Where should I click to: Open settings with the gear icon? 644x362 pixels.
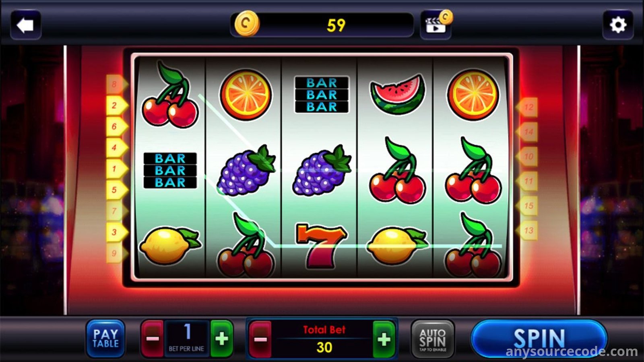pyautogui.click(x=618, y=25)
